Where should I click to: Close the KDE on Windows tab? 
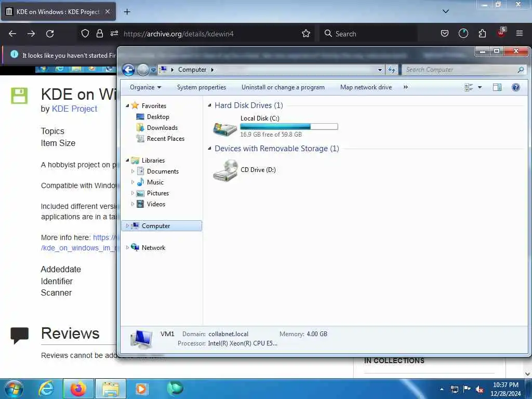(107, 11)
